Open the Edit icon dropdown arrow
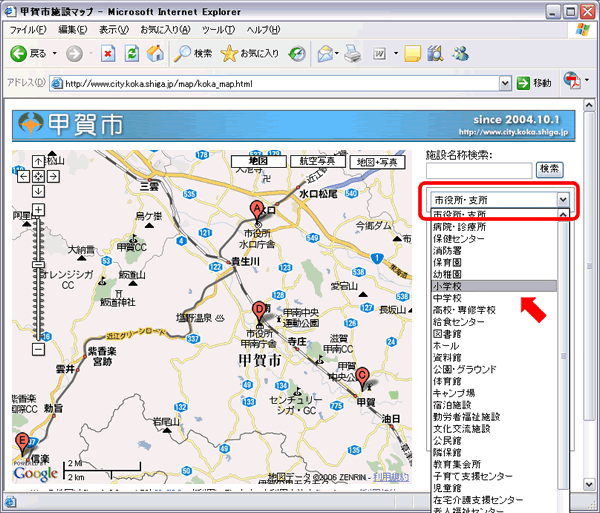Image resolution: width=600 pixels, height=513 pixels. pos(396,54)
